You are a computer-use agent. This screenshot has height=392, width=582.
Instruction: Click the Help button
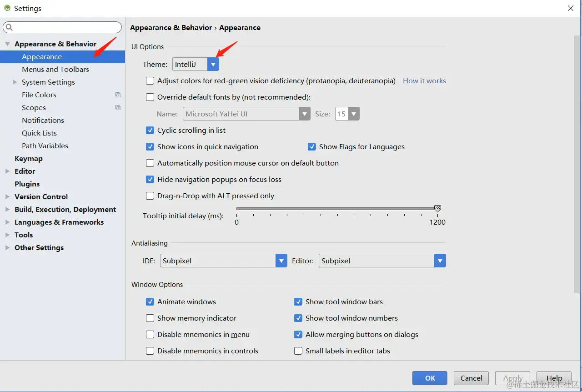(x=554, y=378)
